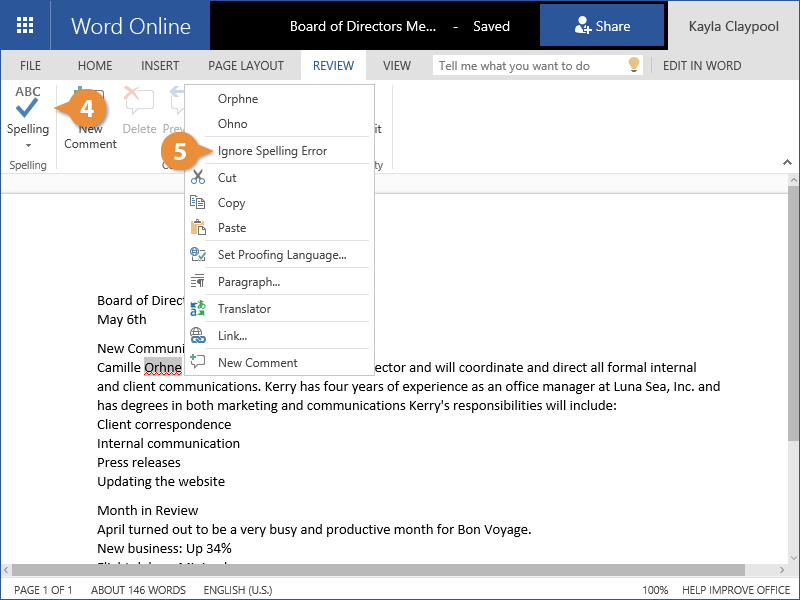
Task: Click the Copy icon in context menu
Action: click(198, 202)
